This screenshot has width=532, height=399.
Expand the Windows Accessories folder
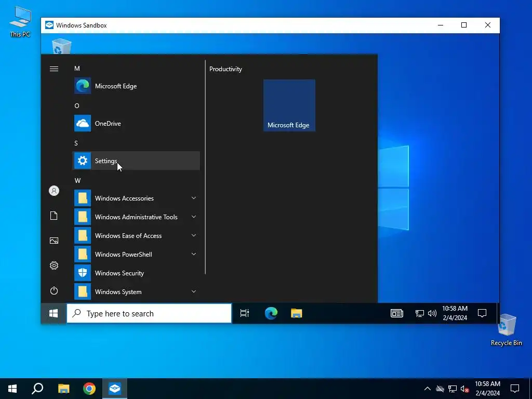tap(136, 198)
